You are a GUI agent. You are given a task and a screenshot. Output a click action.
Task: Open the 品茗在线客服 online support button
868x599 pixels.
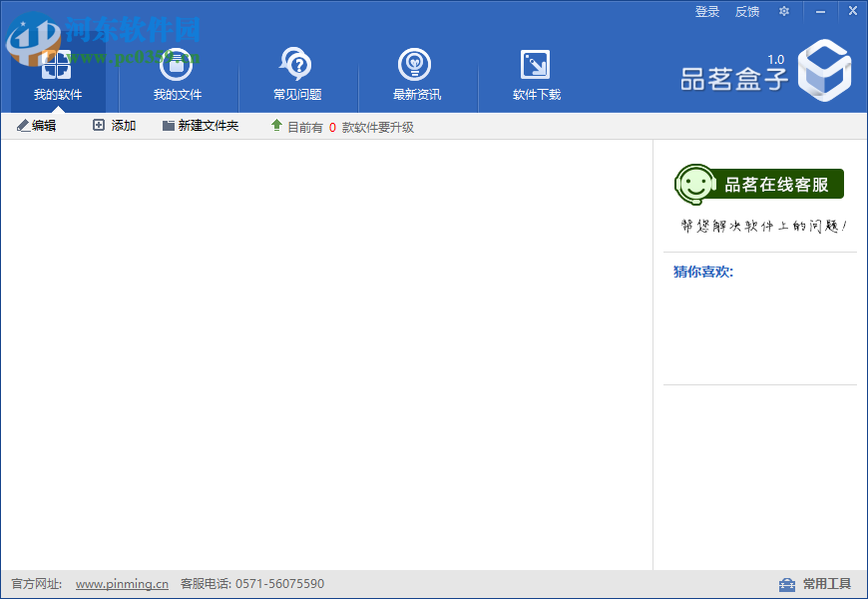click(x=760, y=184)
